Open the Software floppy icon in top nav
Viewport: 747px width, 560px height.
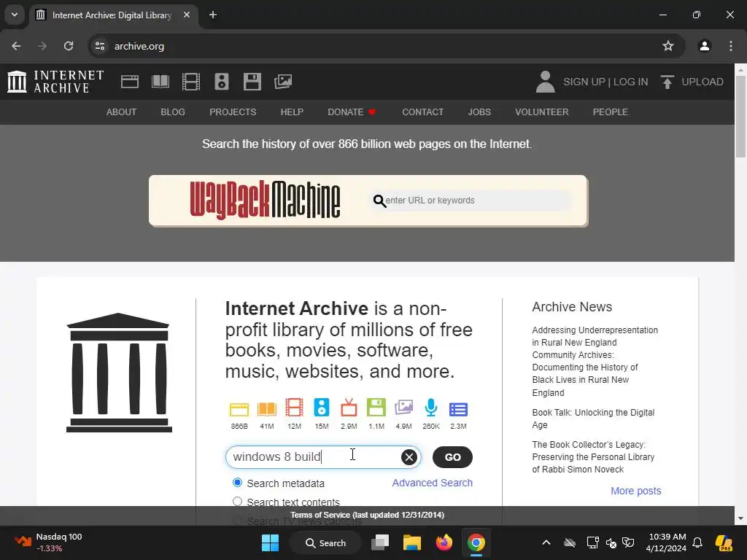(x=252, y=82)
